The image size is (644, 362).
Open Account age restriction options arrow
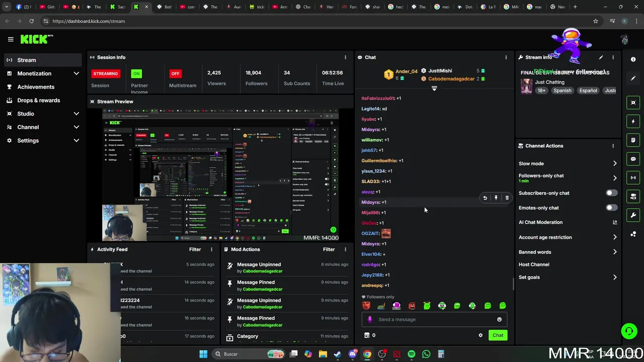click(x=615, y=237)
